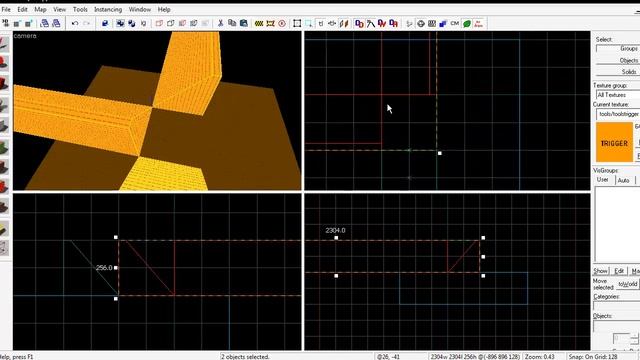The image size is (640, 360).
Task: Open the Current texture tools/tooltrigger dropdown
Action: pos(618,114)
